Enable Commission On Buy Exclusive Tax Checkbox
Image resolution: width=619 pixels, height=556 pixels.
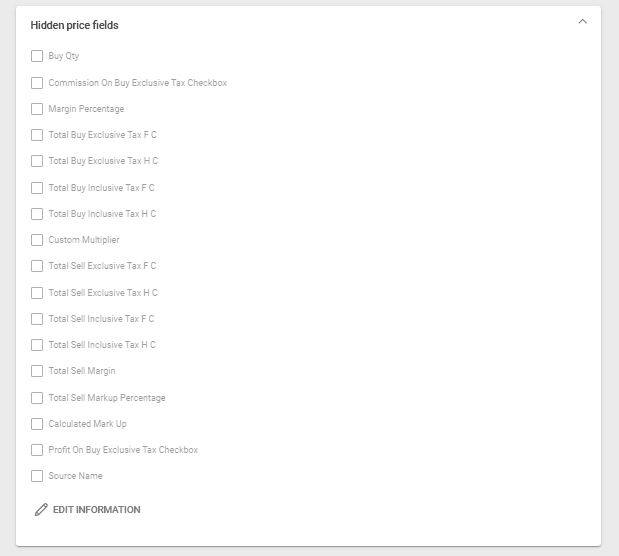coord(37,83)
